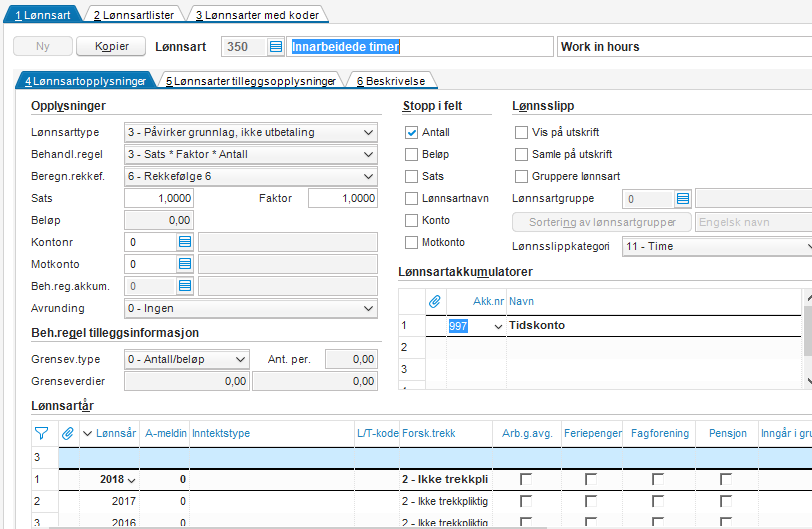Viewport: 812px width, 529px height.
Task: Click the Sats input field
Action: pyautogui.click(x=158, y=198)
